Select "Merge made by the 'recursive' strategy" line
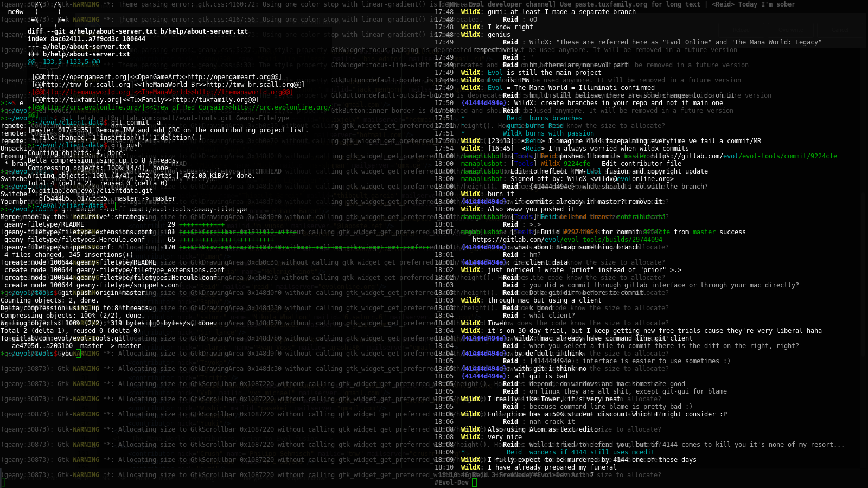The height and width of the screenshot is (488, 868). pos(73,217)
